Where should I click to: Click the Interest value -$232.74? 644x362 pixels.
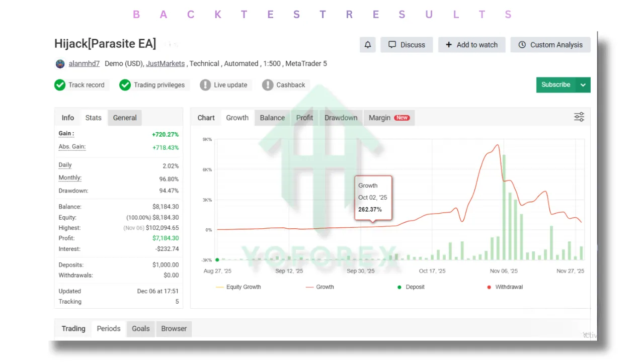167,249
